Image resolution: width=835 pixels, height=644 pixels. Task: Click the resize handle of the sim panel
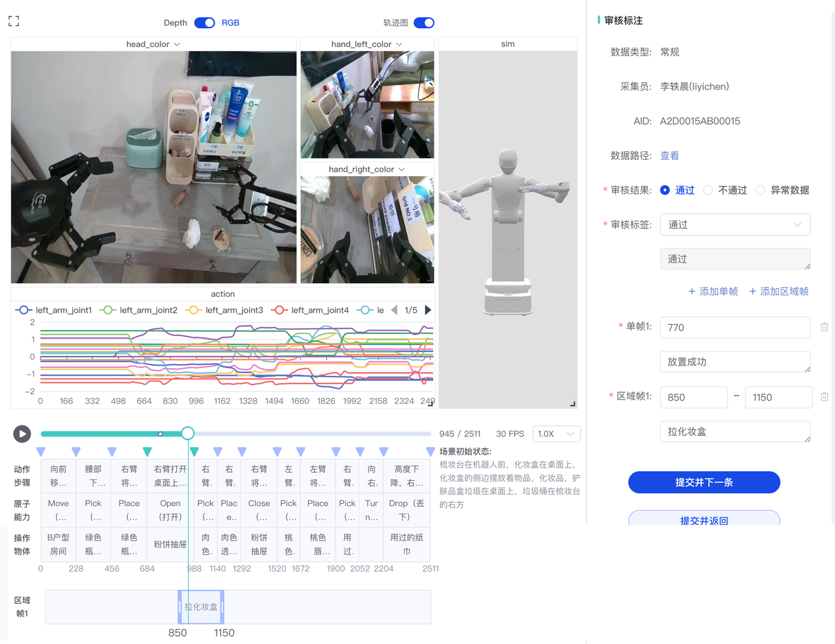[x=573, y=403]
